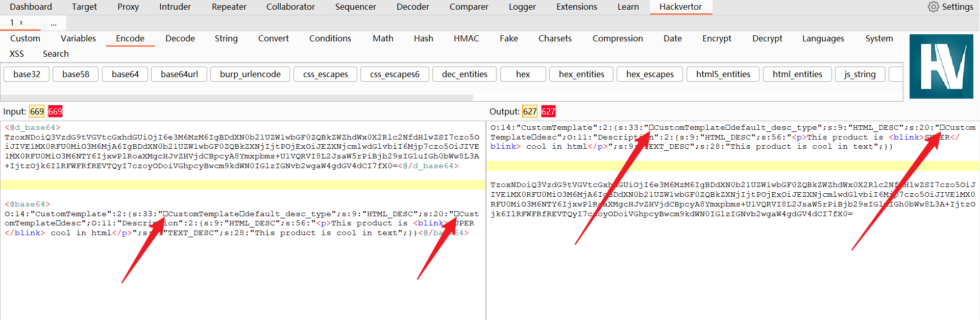
Task: Switch to the Decoder tab
Action: coord(413,7)
